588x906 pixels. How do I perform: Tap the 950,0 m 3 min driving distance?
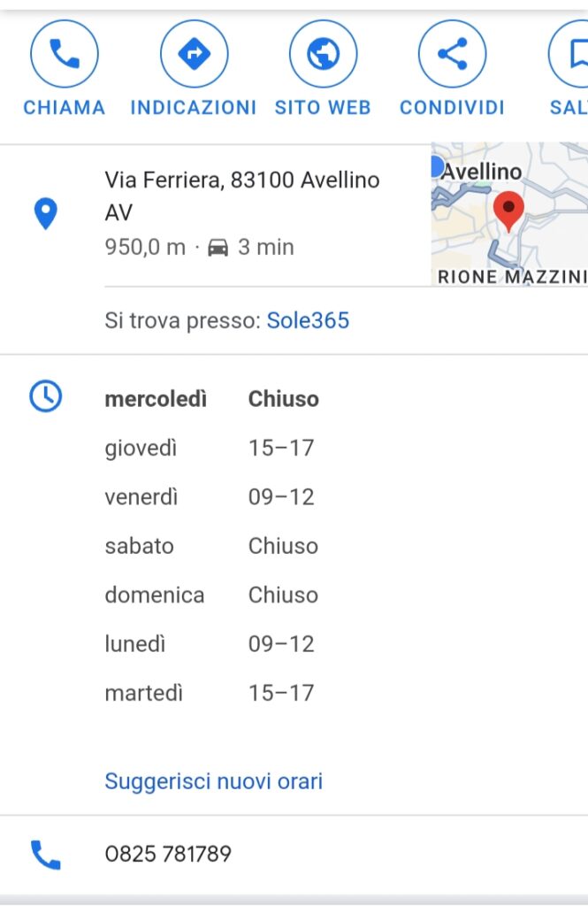tap(199, 247)
